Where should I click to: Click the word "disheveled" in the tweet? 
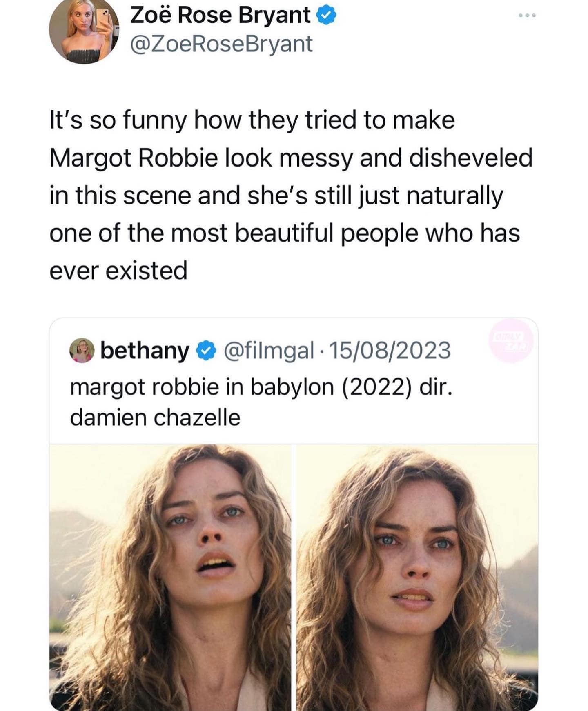470,158
